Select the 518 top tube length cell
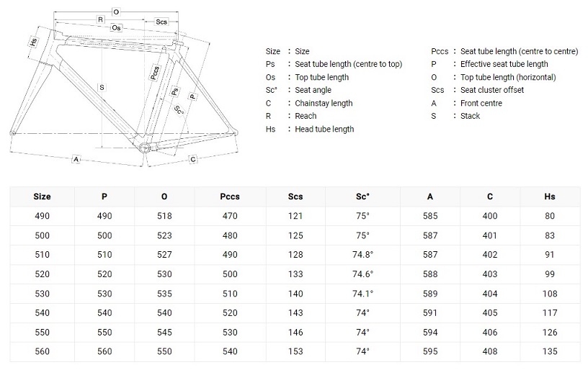This screenshot has width=588, height=370. pos(164,216)
